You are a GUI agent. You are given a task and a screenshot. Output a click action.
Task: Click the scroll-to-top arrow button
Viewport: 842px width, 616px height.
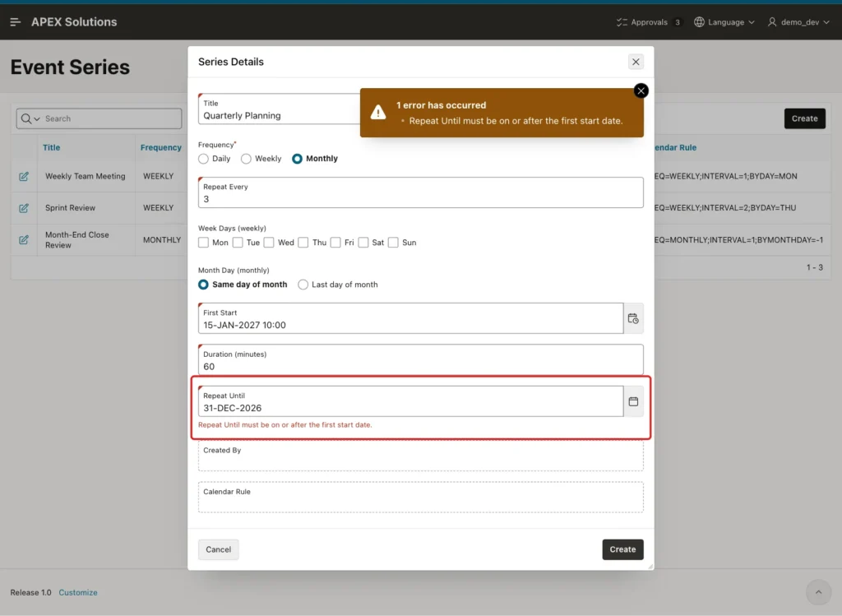tap(818, 592)
